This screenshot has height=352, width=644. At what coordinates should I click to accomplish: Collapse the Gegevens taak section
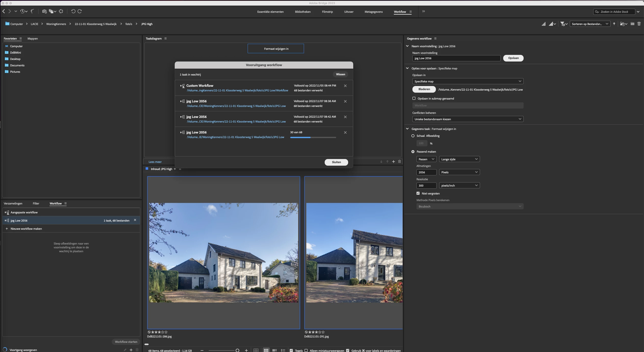pos(407,129)
